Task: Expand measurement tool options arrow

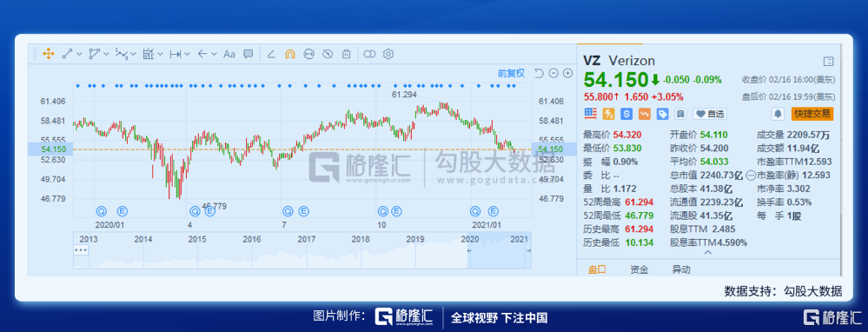Action: [x=161, y=54]
